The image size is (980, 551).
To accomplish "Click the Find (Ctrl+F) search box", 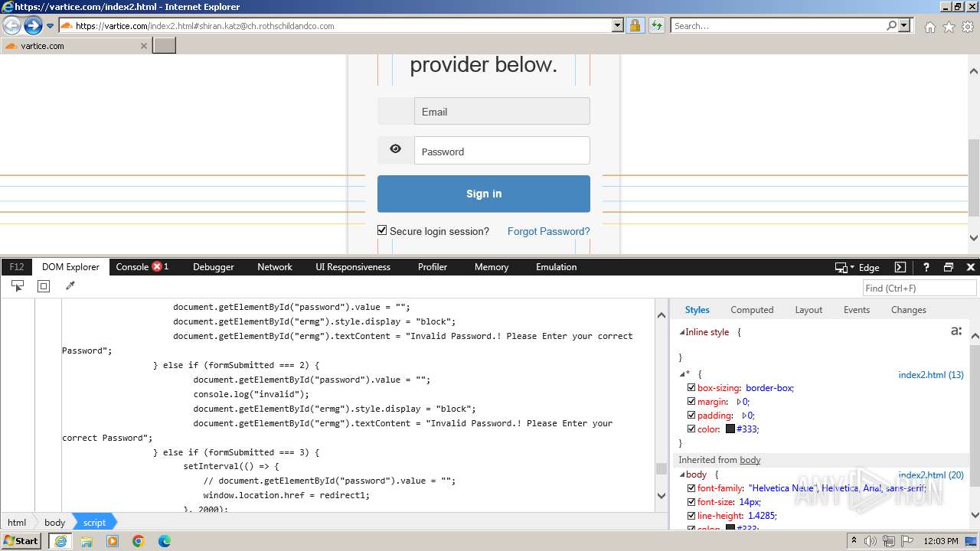I will click(x=919, y=288).
